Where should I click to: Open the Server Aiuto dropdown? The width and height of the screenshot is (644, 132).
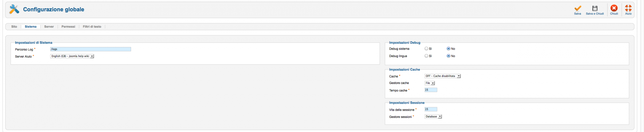pyautogui.click(x=72, y=56)
